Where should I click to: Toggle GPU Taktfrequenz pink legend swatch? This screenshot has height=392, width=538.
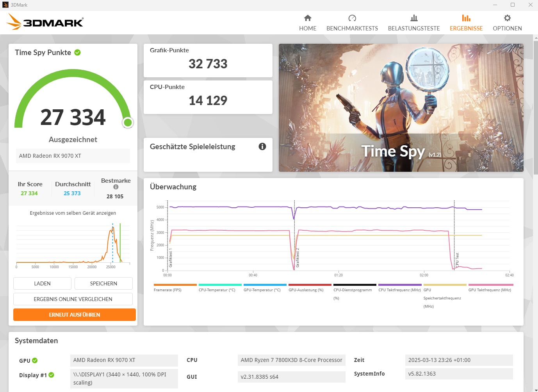491,285
